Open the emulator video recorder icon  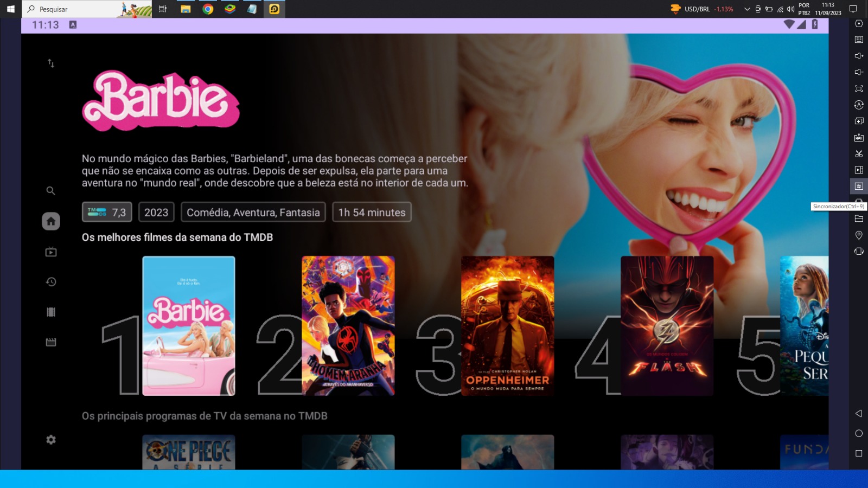point(859,170)
